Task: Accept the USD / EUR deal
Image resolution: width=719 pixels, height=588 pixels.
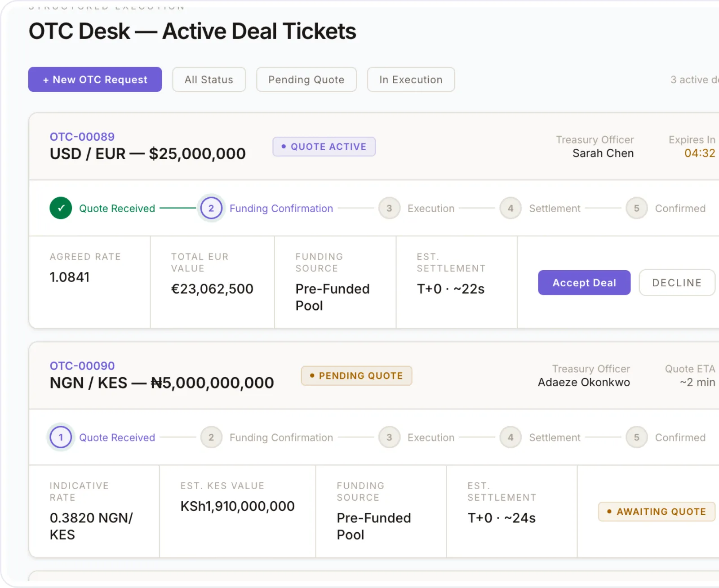Action: point(584,283)
